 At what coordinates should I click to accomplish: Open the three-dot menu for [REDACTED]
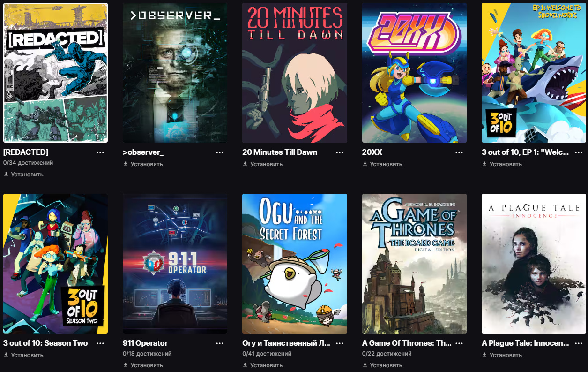click(100, 152)
